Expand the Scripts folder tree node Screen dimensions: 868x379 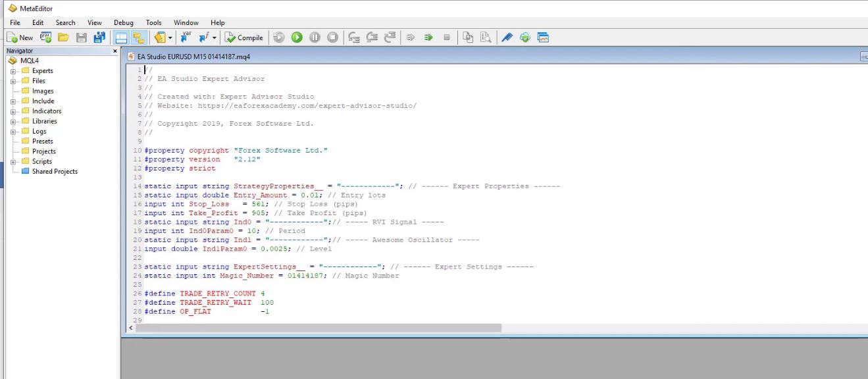click(13, 162)
